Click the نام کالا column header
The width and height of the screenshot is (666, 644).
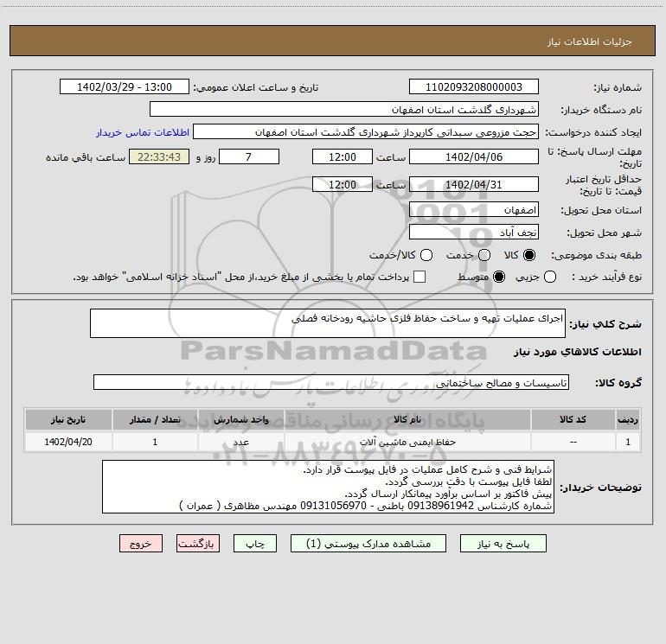pyautogui.click(x=407, y=420)
